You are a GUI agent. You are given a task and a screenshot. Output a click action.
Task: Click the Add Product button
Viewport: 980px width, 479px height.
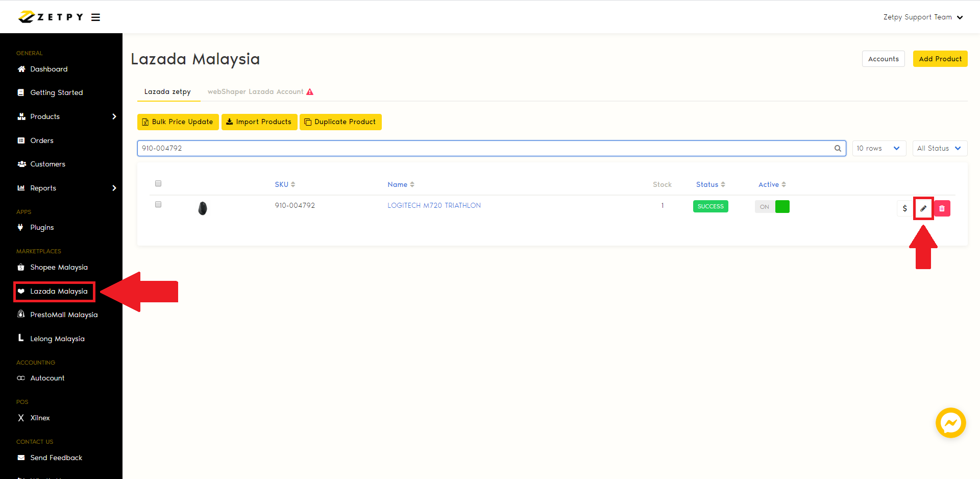pyautogui.click(x=940, y=59)
